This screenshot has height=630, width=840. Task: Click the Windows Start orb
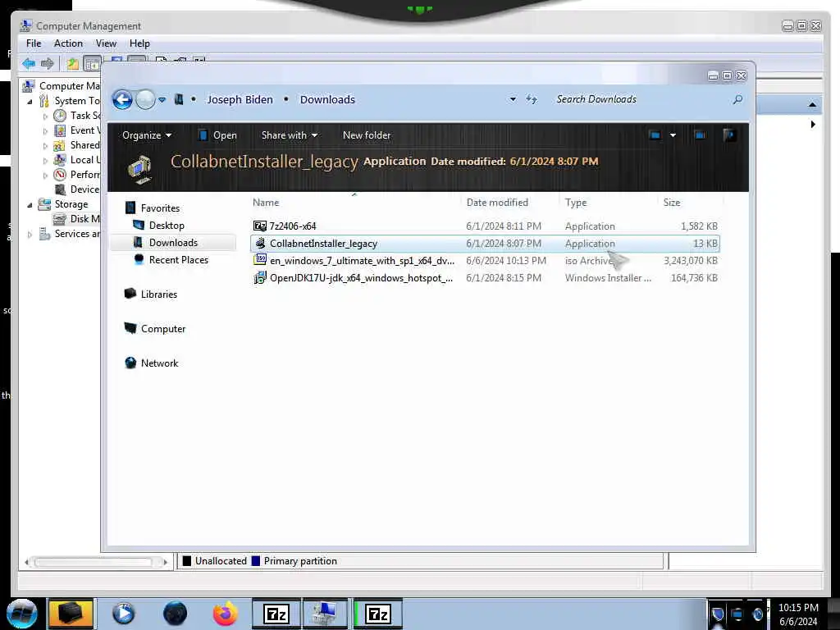click(x=22, y=614)
